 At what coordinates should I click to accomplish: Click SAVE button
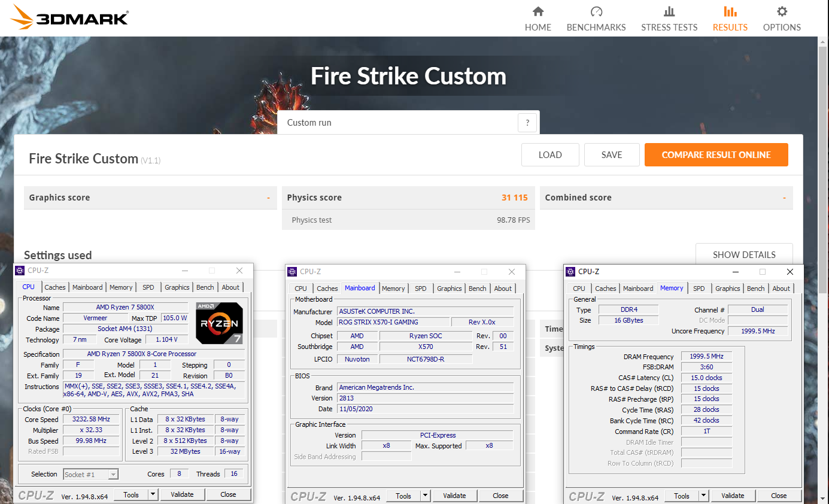(612, 154)
